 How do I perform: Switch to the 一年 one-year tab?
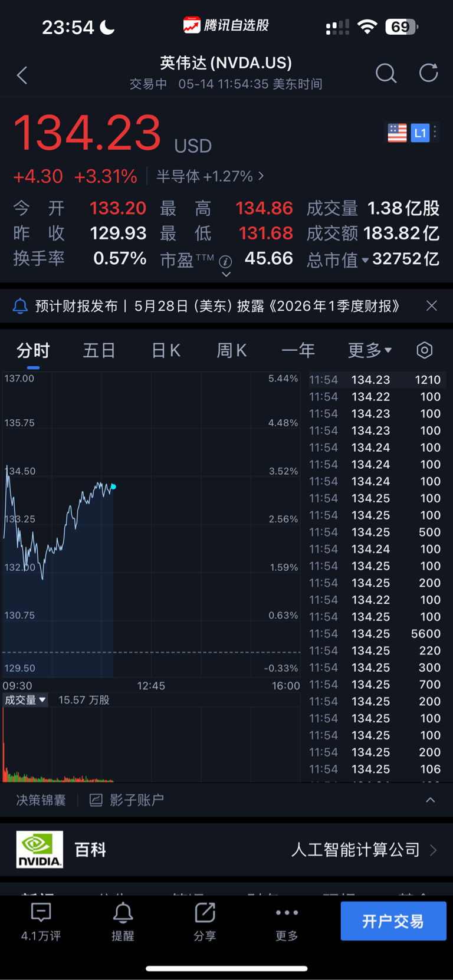298,350
